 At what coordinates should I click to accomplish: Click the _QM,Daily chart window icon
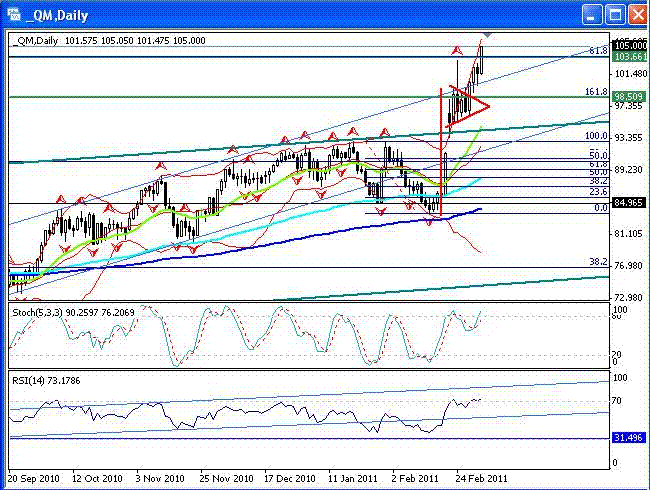(14, 15)
